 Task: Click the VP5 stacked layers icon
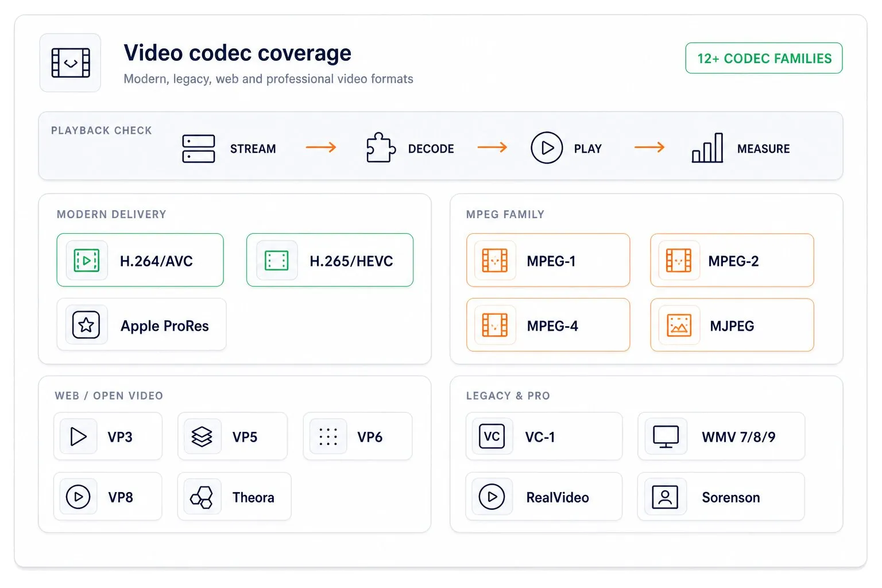(x=202, y=437)
